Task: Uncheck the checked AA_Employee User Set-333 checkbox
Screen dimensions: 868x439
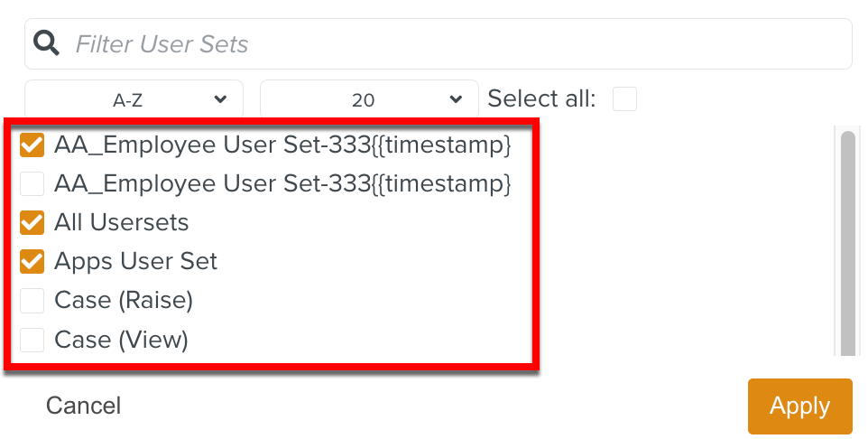Action: pos(32,145)
